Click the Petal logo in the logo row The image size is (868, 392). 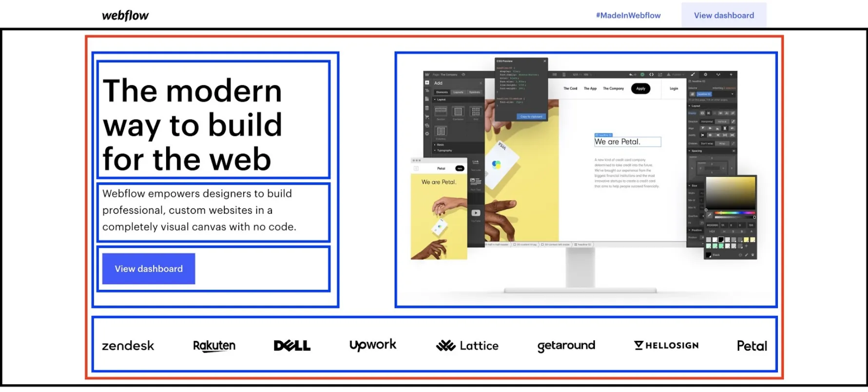[x=752, y=346]
